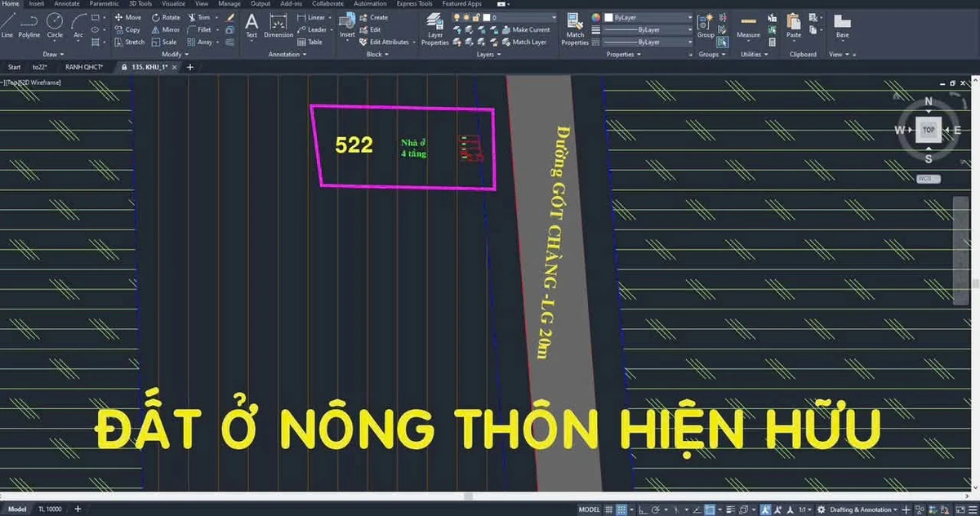Viewport: 980px width, 516px height.
Task: Click the TOP face of ViewCube
Action: tap(929, 130)
